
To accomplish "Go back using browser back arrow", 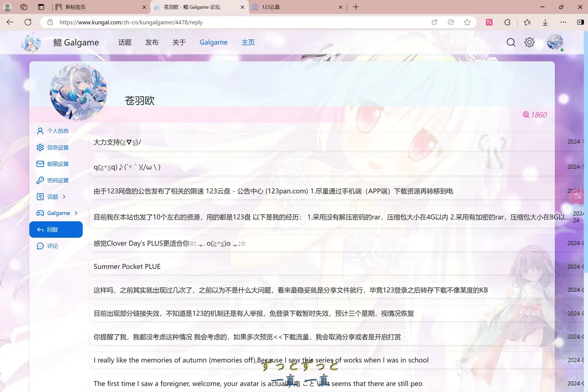I will pyautogui.click(x=10, y=22).
